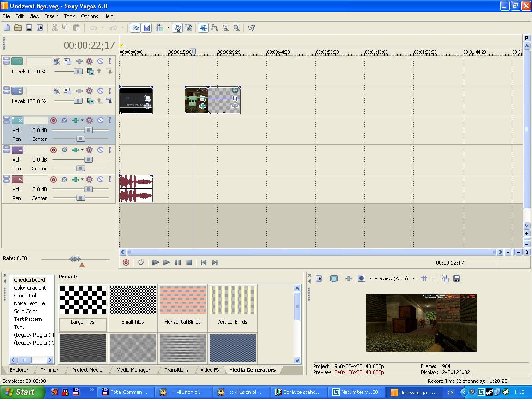This screenshot has height=399, width=532.
Task: Select Color Gradient in generators list
Action: pos(30,288)
